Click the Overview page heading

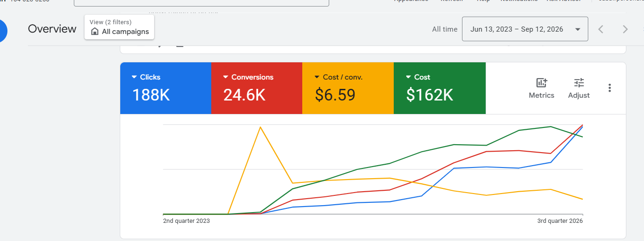[52, 29]
